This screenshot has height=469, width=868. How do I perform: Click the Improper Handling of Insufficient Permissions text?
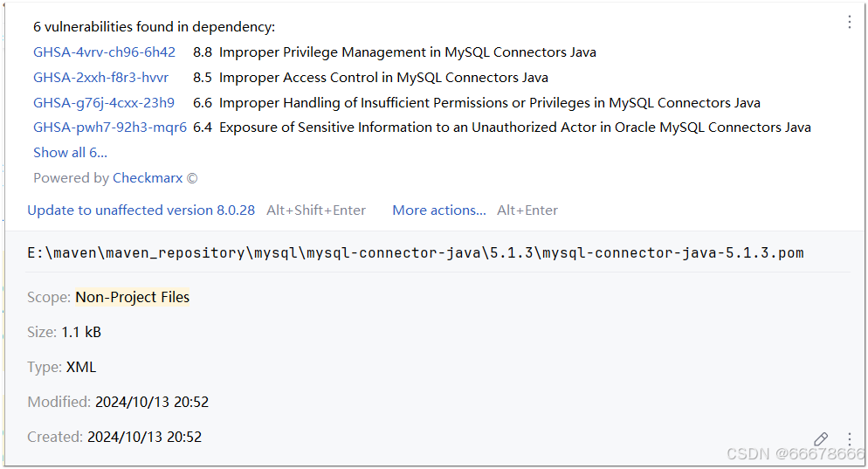click(x=489, y=103)
